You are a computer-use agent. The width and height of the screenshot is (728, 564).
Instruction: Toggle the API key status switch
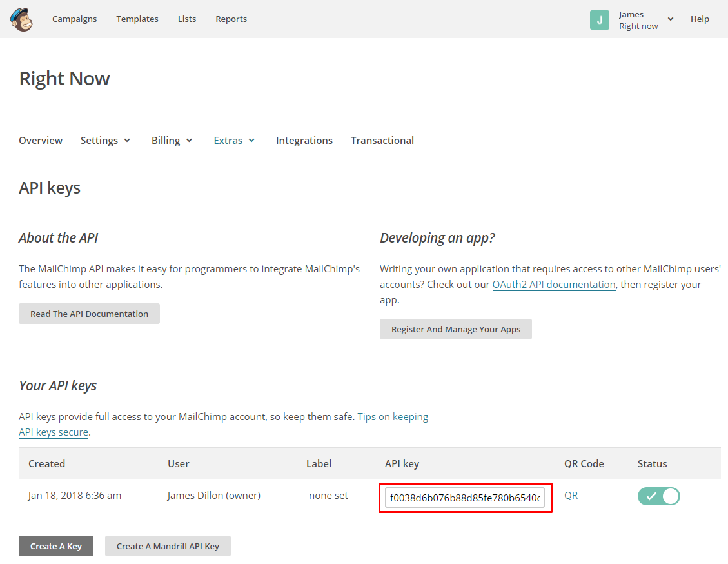click(x=658, y=496)
